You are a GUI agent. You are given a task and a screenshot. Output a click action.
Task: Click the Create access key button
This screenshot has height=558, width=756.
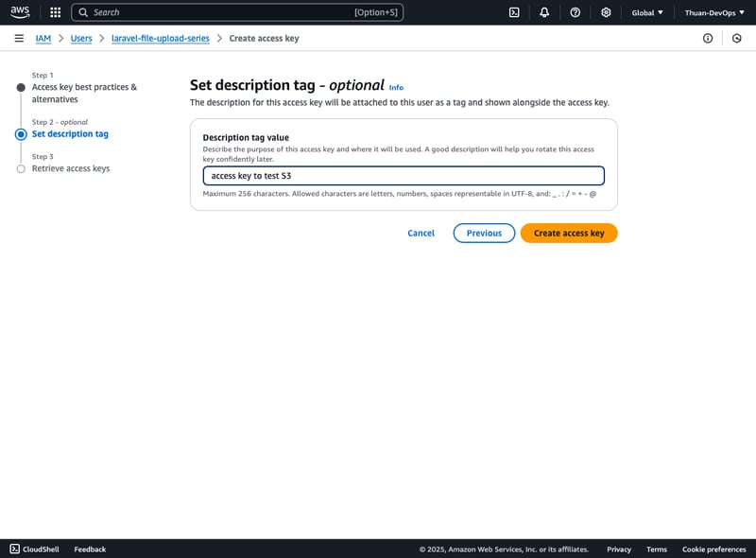tap(568, 233)
